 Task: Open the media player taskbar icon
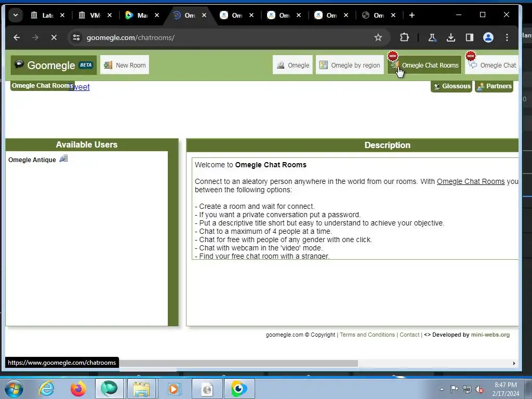(174, 389)
